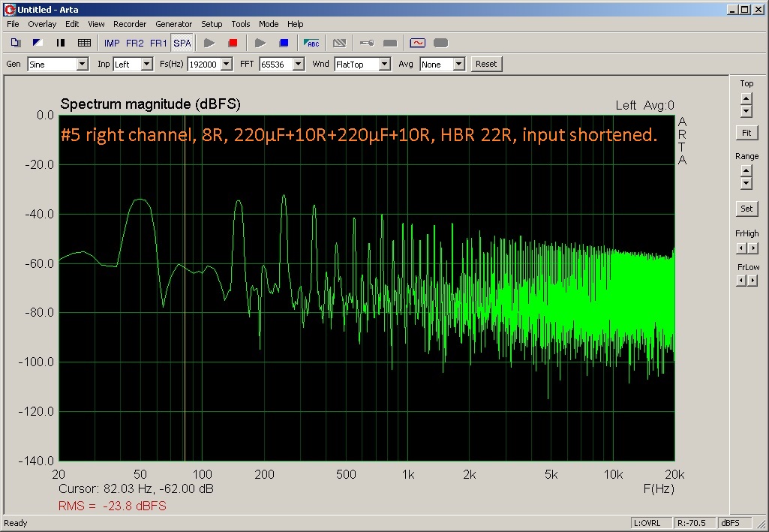Open the Edit menu

[72, 24]
